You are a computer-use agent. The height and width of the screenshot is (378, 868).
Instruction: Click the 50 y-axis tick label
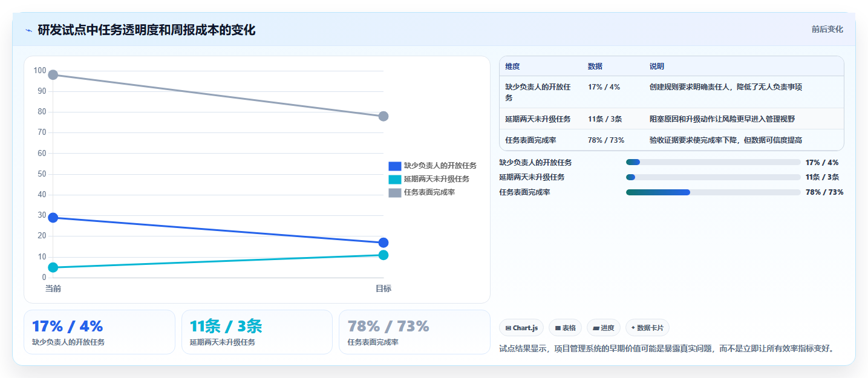click(x=42, y=174)
